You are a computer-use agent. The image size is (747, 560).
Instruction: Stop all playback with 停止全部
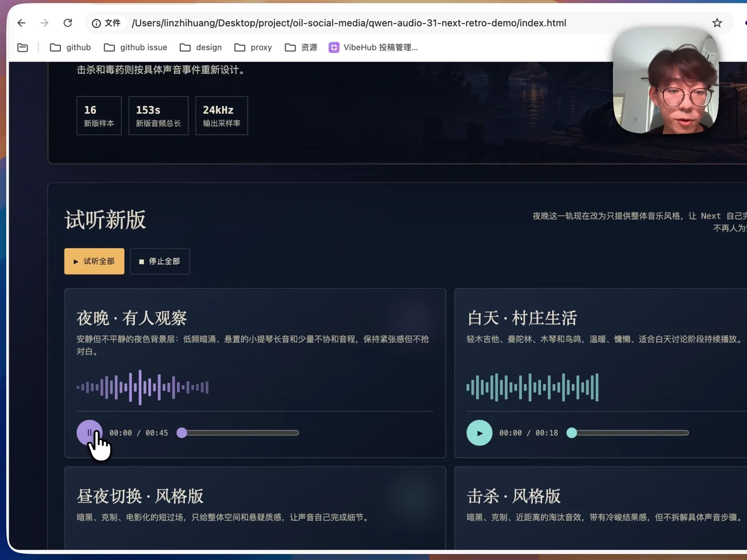[160, 261]
